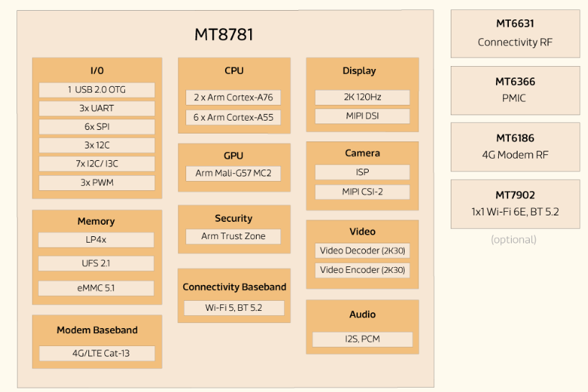Select the 1 USB 2.0 OTG box
Viewport: 588px width, 392px height.
point(97,90)
